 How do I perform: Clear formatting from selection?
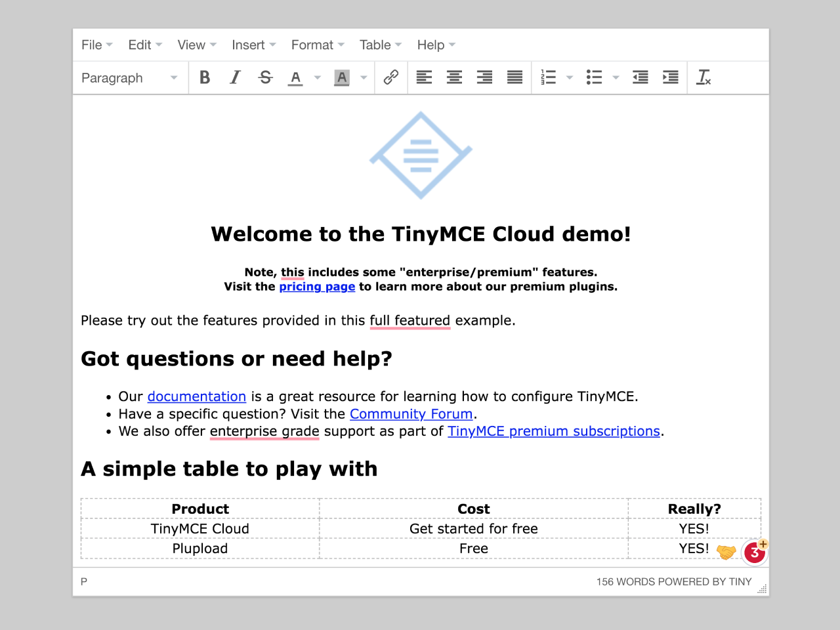(704, 77)
